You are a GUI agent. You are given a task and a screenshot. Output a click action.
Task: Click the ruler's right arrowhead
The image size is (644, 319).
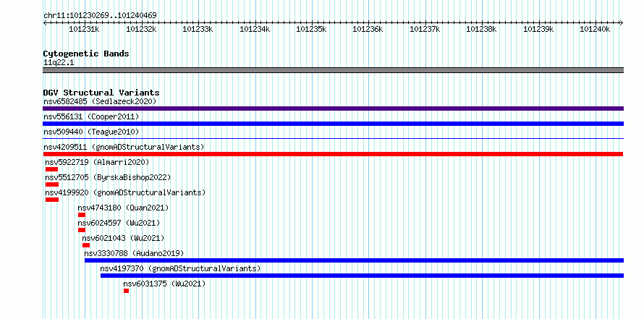622,22
